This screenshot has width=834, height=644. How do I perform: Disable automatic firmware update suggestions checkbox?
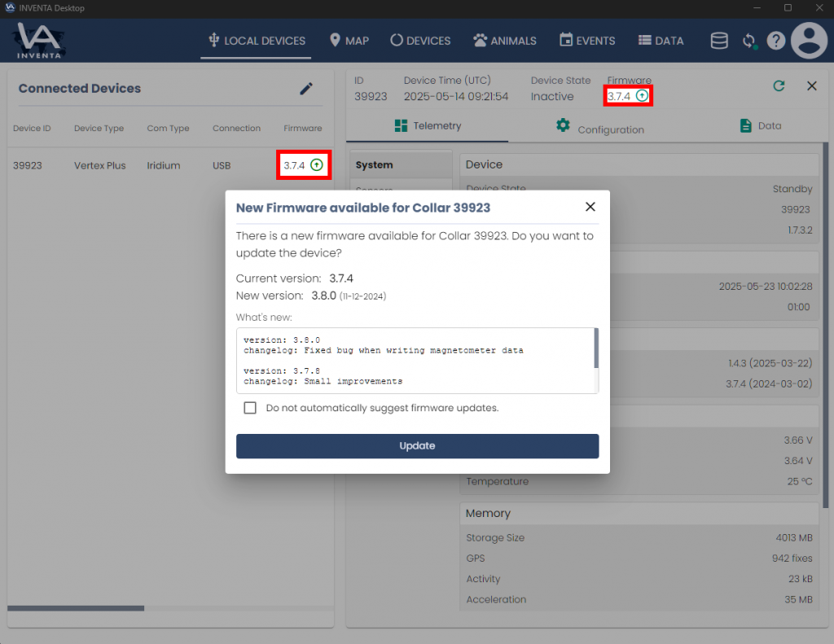point(250,408)
